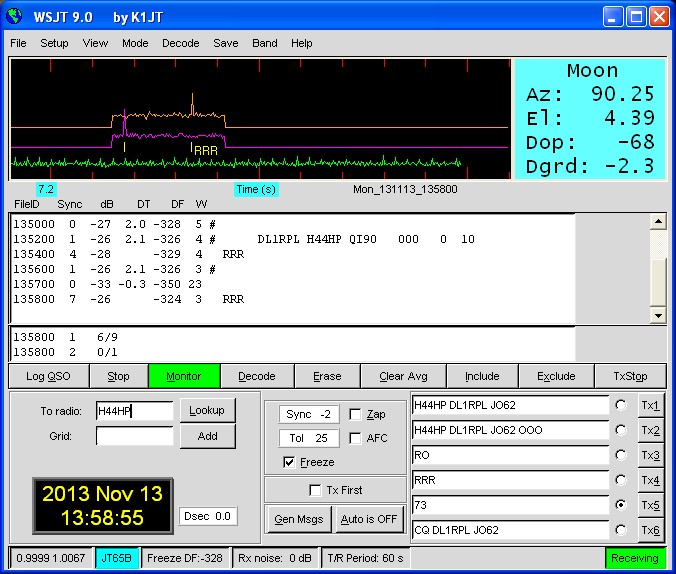Open the Setup menu
Screen dimensions: 676x574
[54, 43]
